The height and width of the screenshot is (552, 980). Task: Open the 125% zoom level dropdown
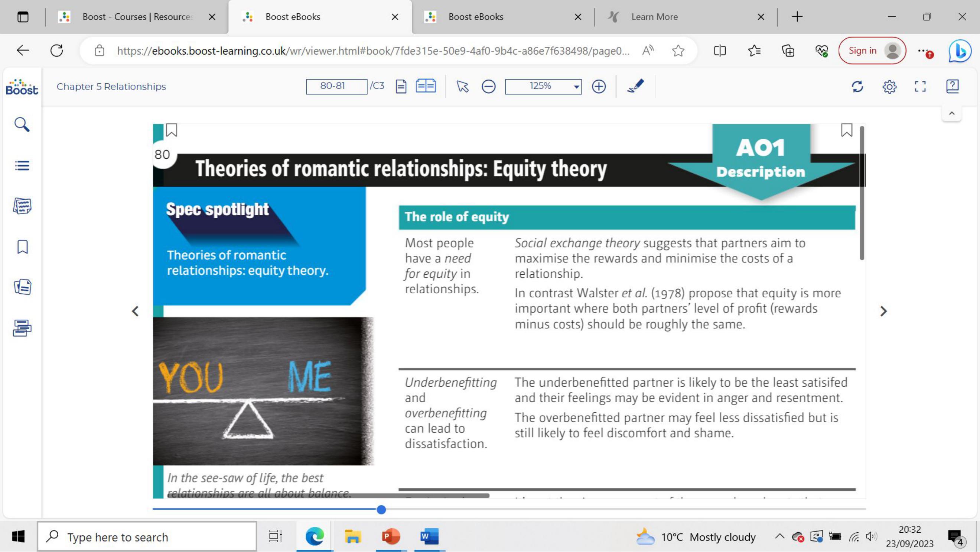pos(543,86)
